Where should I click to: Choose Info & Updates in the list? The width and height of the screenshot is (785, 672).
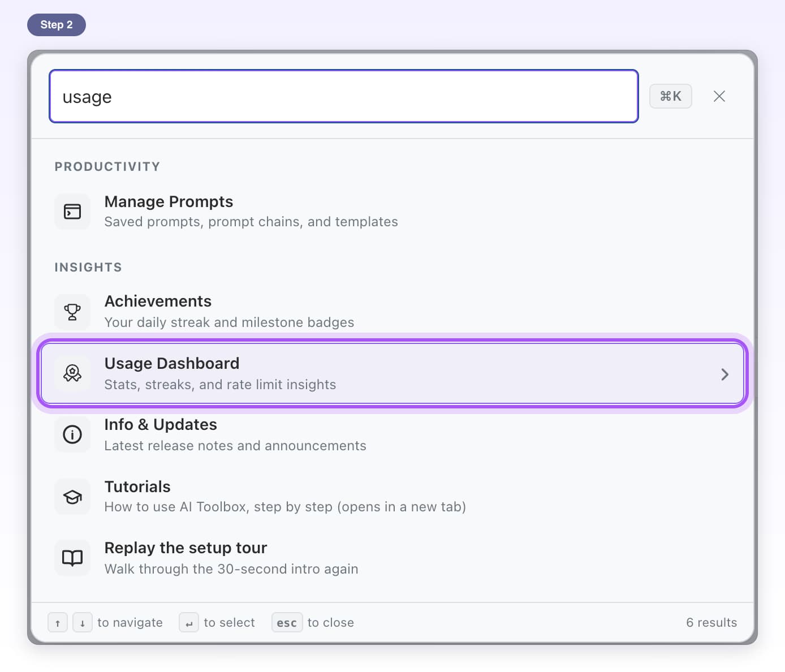[x=392, y=434]
